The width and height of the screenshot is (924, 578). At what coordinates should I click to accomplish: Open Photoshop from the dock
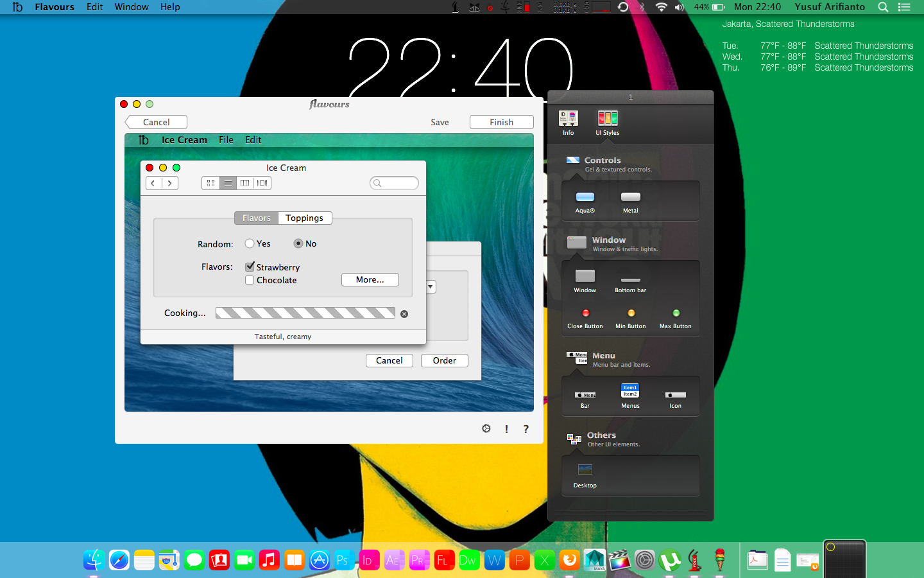(343, 560)
